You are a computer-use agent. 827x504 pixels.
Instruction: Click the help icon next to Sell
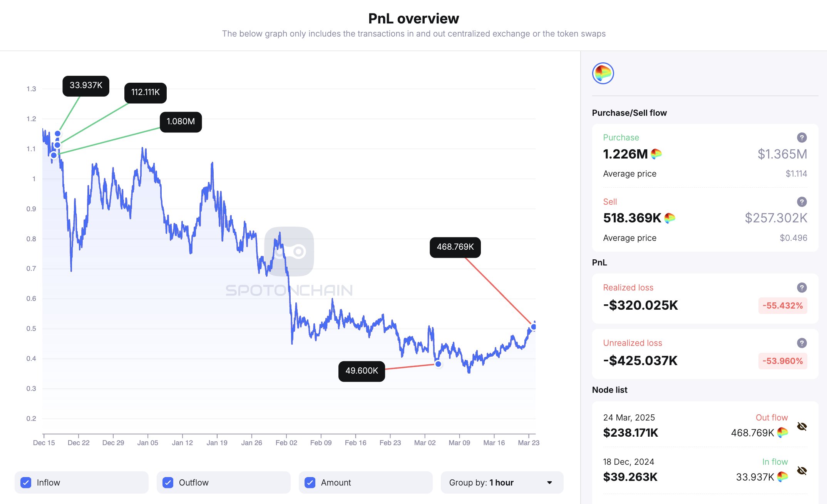click(802, 202)
